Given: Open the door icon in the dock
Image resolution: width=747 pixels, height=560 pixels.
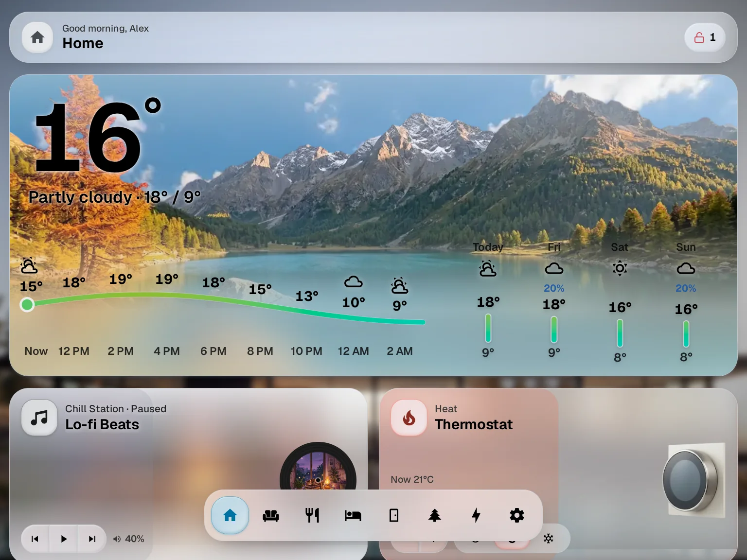Looking at the screenshot, I should (x=394, y=515).
